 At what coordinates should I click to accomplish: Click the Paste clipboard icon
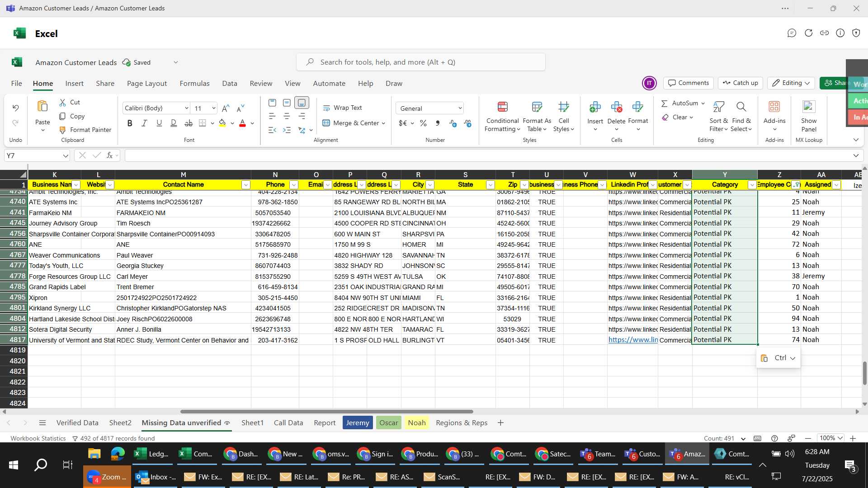tap(42, 107)
